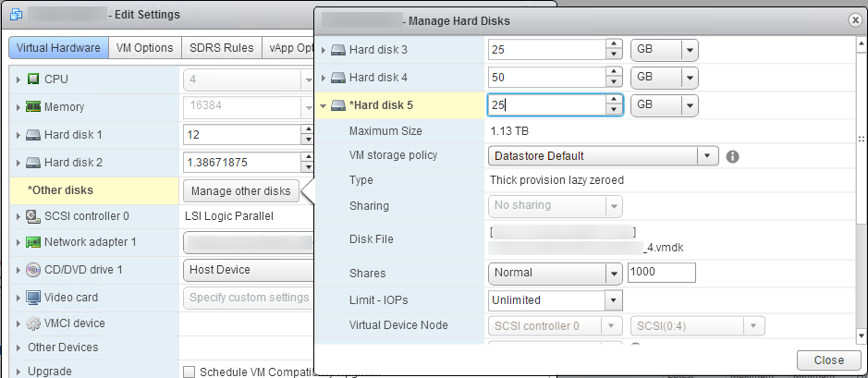The image size is (868, 378).
Task: Click Hard disk 3 size field
Action: (547, 50)
